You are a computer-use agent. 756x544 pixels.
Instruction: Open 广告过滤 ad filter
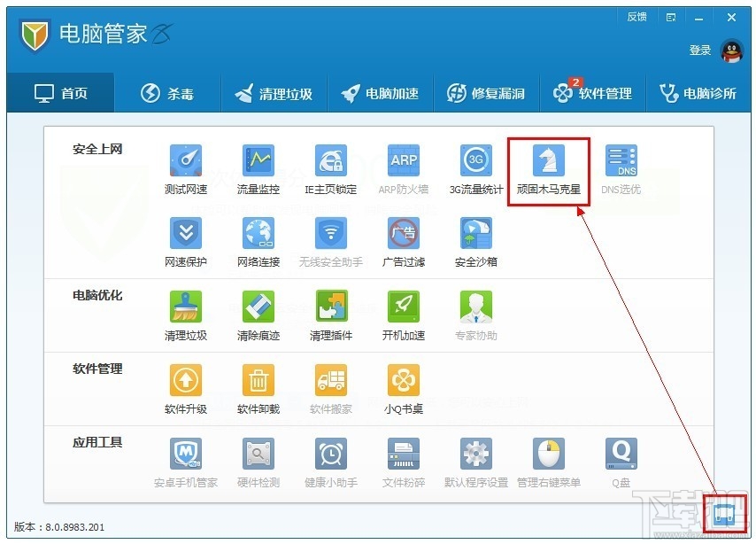click(x=404, y=242)
